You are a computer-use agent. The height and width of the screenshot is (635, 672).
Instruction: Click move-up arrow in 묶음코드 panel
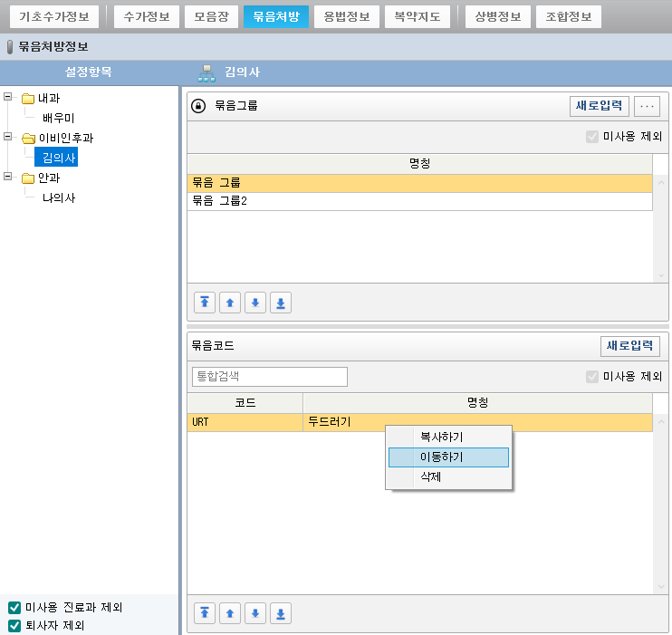click(x=231, y=614)
